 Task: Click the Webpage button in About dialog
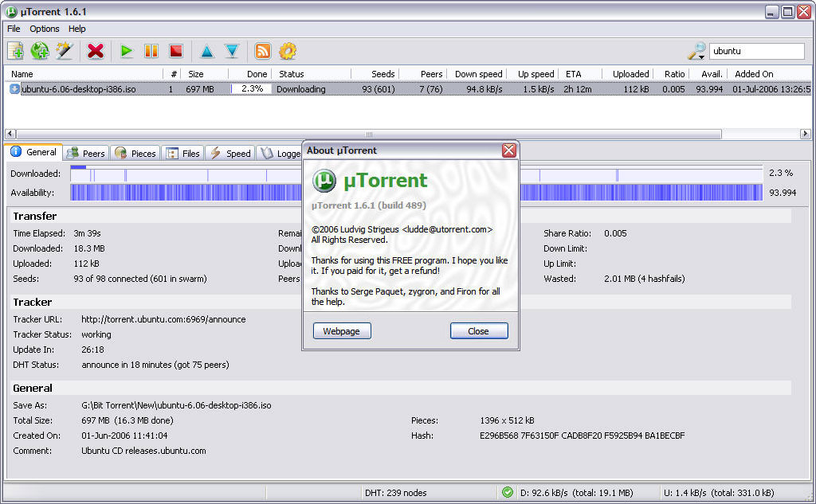pos(342,330)
